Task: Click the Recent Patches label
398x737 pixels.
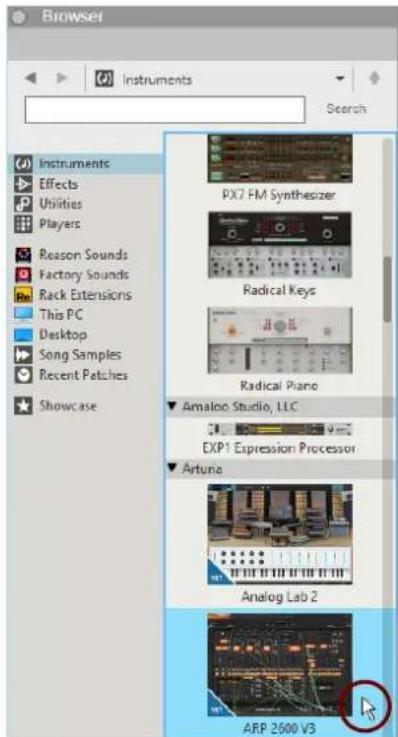Action: [83, 375]
